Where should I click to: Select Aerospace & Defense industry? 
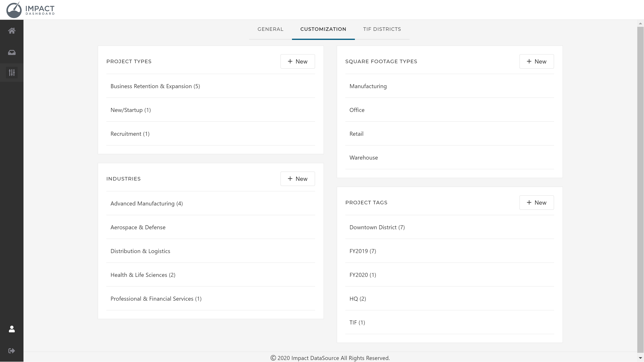click(210, 227)
